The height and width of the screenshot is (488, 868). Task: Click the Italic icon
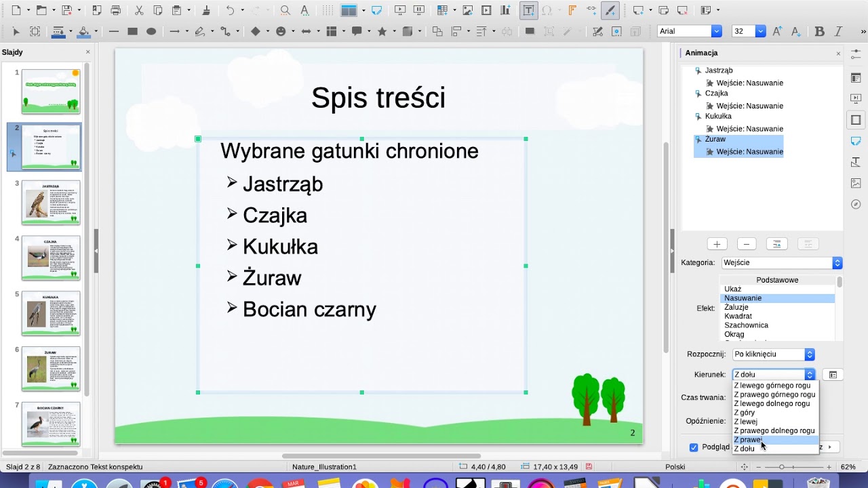(x=839, y=31)
